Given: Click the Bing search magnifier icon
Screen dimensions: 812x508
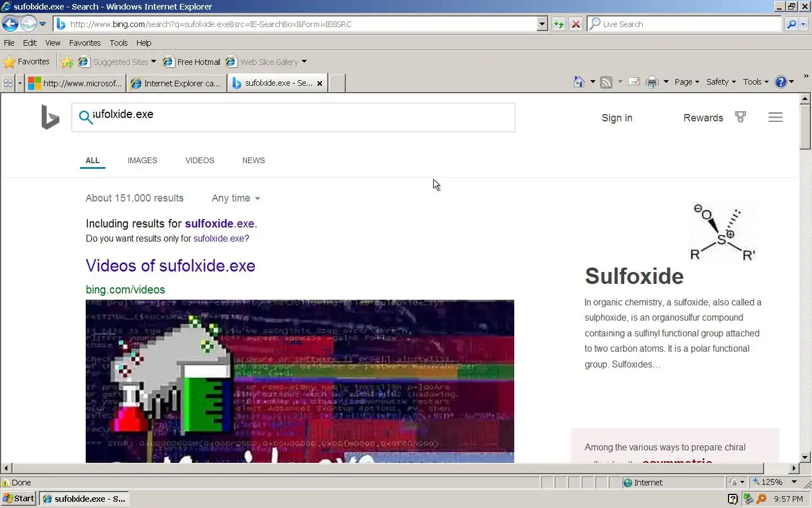Looking at the screenshot, I should pyautogui.click(x=85, y=117).
